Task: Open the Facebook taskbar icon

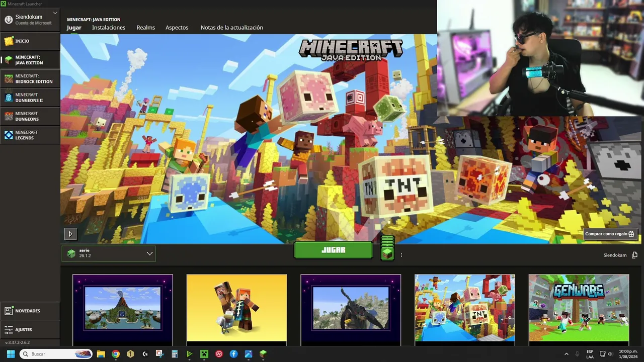Action: tap(234, 354)
